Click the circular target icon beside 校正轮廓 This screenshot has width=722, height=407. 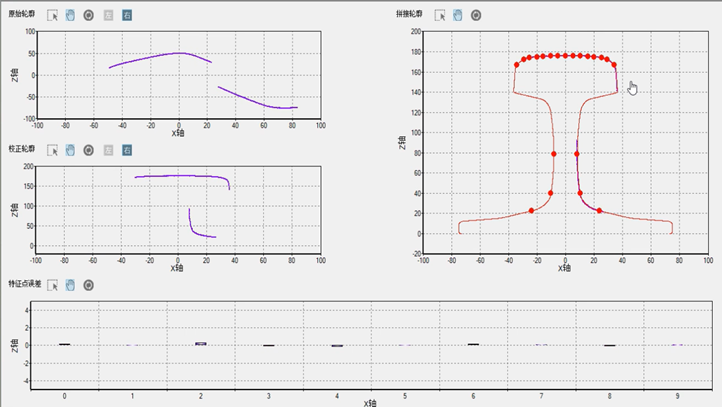pos(89,150)
